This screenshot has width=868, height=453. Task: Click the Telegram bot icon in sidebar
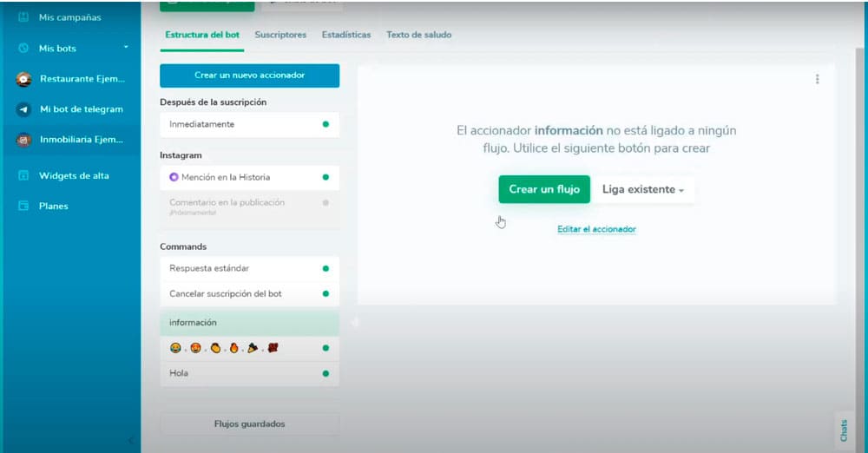pyautogui.click(x=24, y=109)
